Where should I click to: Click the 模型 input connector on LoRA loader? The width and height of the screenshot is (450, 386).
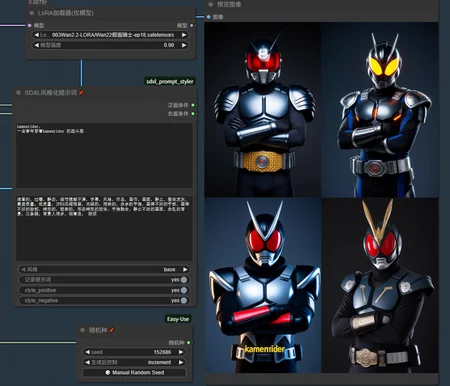coord(30,25)
